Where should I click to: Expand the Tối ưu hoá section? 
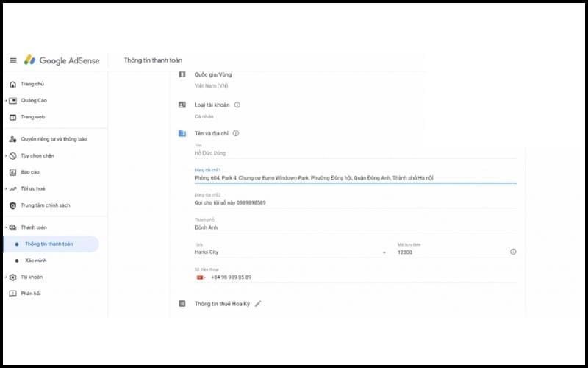pos(6,189)
